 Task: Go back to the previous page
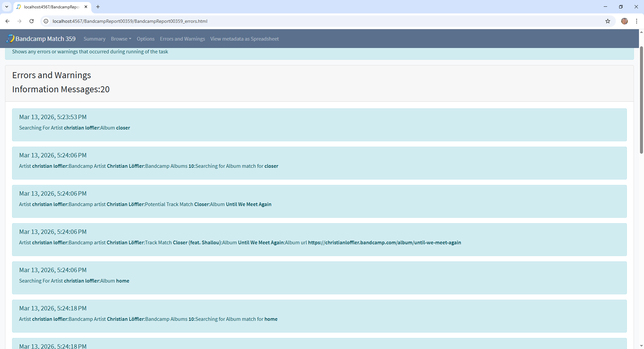(x=7, y=21)
